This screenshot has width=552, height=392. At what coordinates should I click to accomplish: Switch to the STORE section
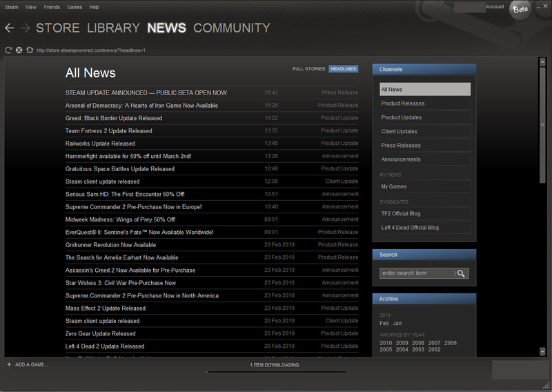pyautogui.click(x=58, y=28)
